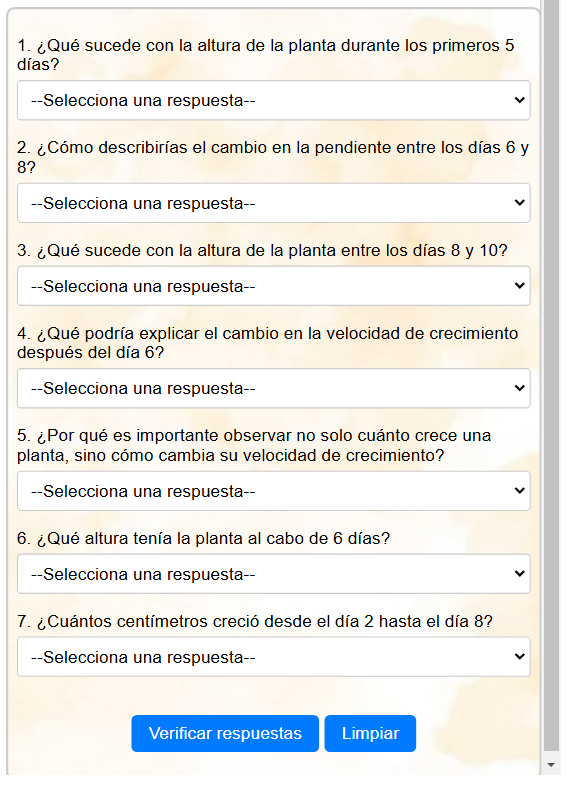The width and height of the screenshot is (570, 789).
Task: Open the dropdown for question 3 about days 8 to 10
Action: [x=274, y=286]
